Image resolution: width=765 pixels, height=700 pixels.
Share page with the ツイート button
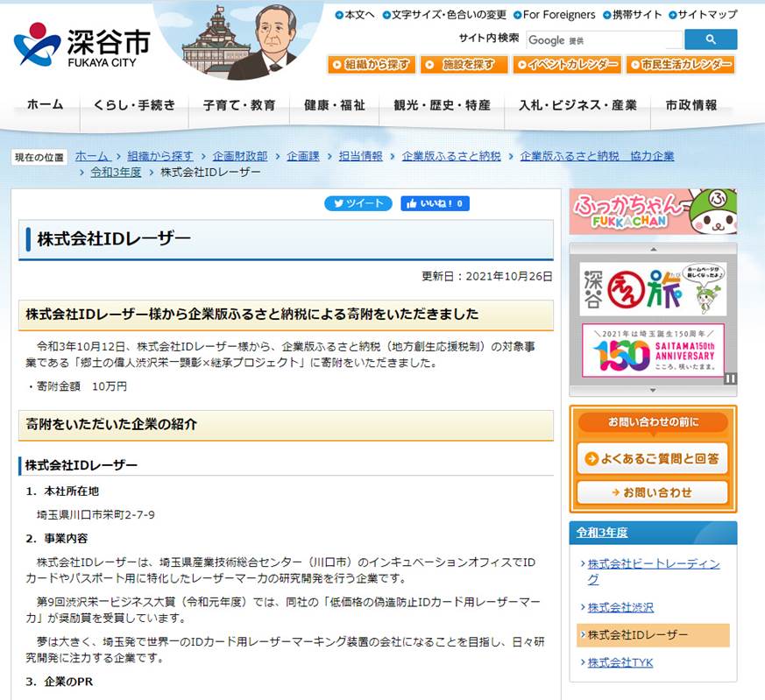[x=358, y=203]
